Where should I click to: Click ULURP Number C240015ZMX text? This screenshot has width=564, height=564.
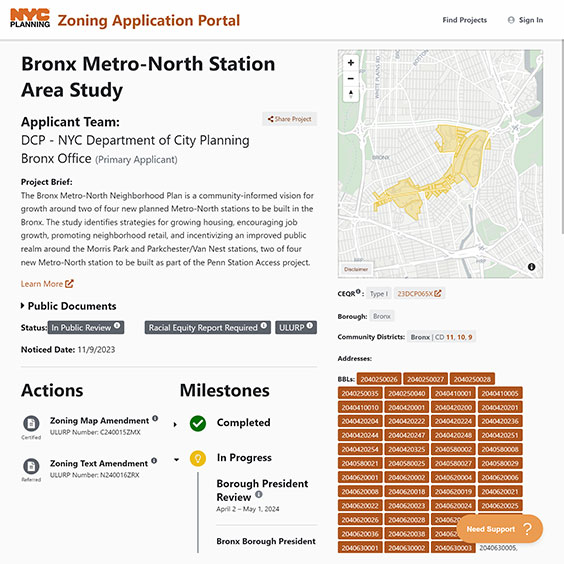95,432
